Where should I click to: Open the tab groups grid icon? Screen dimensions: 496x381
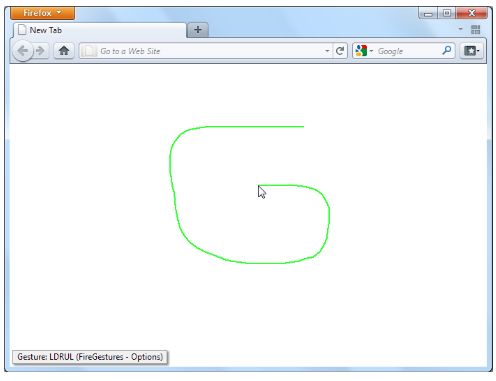click(475, 30)
